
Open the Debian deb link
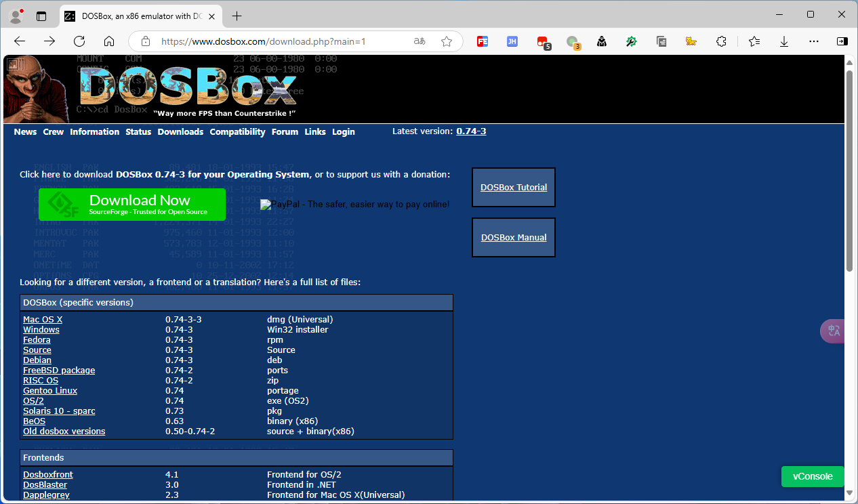tap(37, 360)
